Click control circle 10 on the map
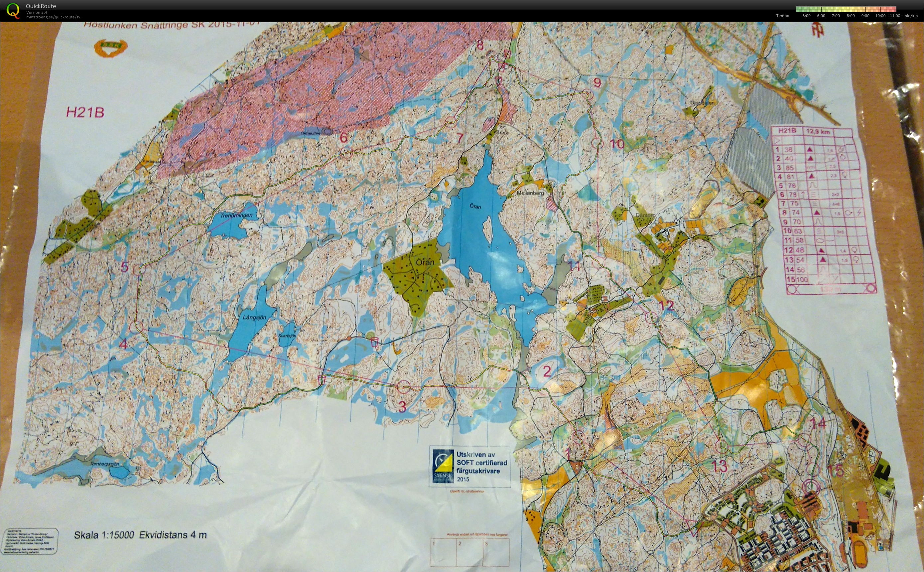 (x=597, y=143)
